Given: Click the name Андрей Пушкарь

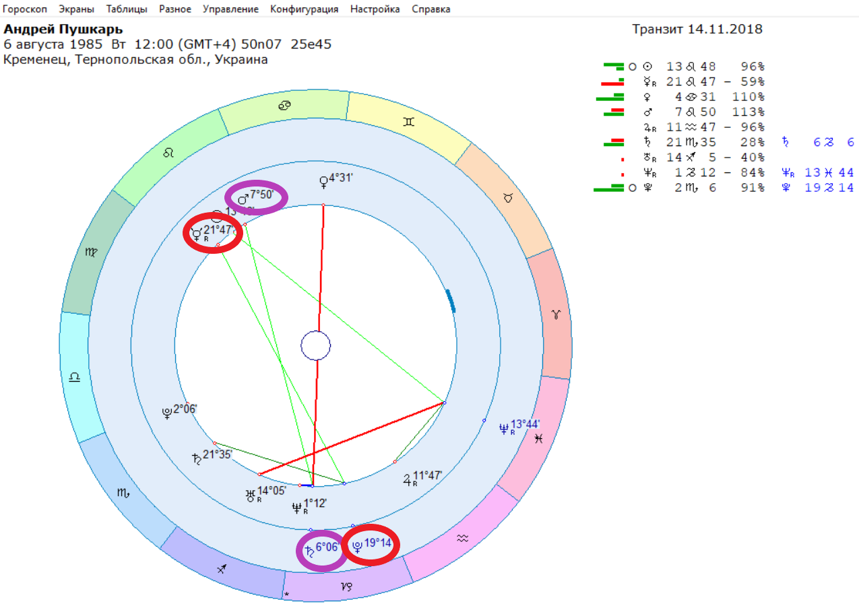Looking at the screenshot, I should click(63, 30).
